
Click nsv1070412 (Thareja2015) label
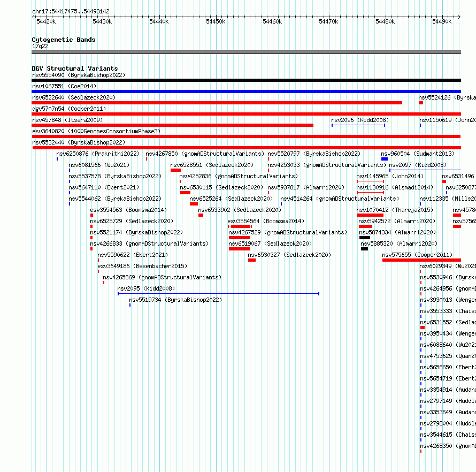[x=395, y=210]
